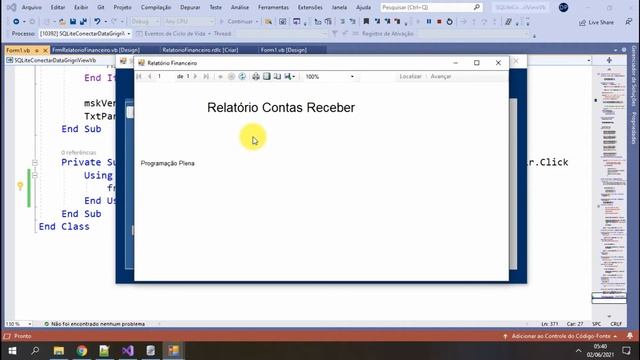
Task: Click the Pesquisar (Ctrl+Q) search box
Action: (431, 7)
